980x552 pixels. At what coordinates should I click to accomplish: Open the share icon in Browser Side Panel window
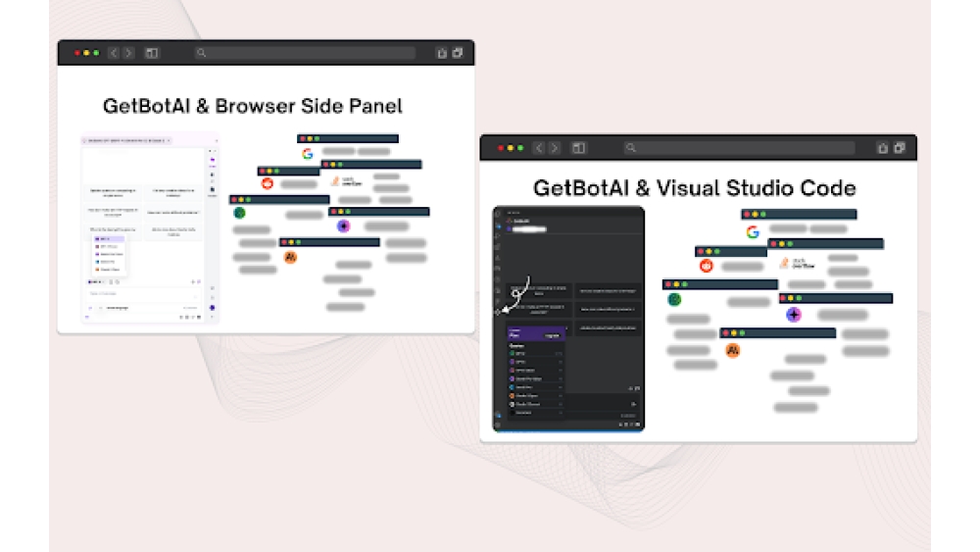(442, 53)
